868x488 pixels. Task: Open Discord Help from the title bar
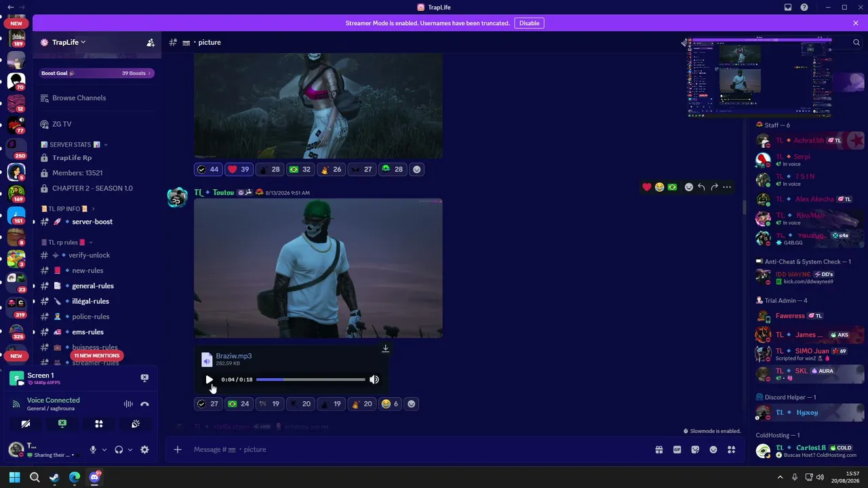(804, 7)
